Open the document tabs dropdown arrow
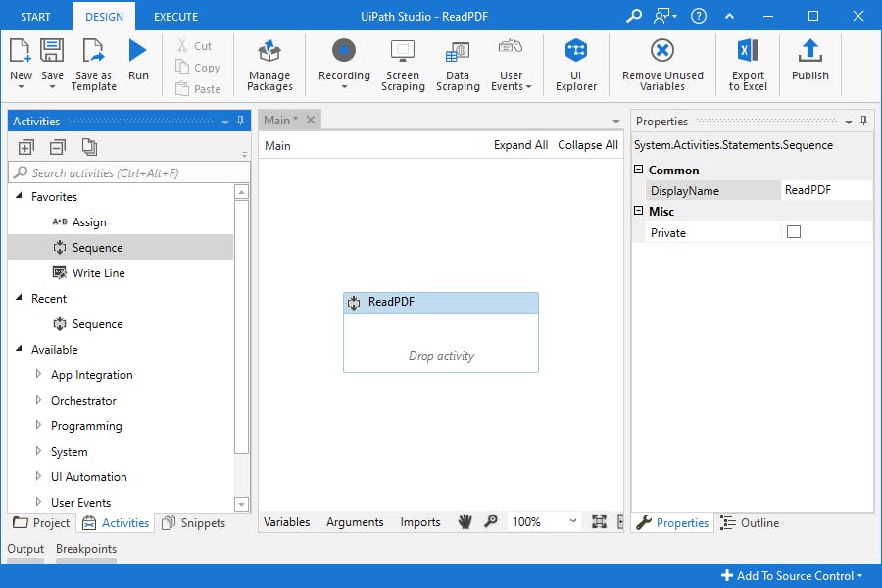Viewport: 882px width, 588px height. point(616,121)
